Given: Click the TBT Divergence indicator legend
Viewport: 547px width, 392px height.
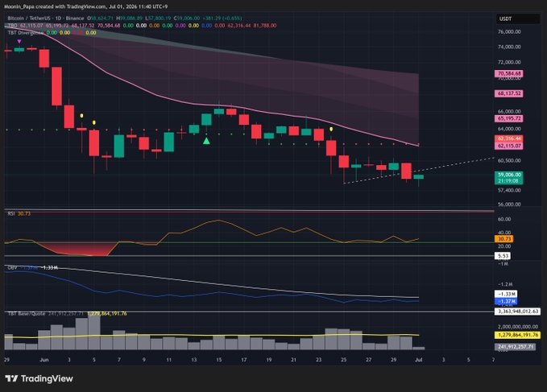Looking at the screenshot, I should pyautogui.click(x=26, y=33).
